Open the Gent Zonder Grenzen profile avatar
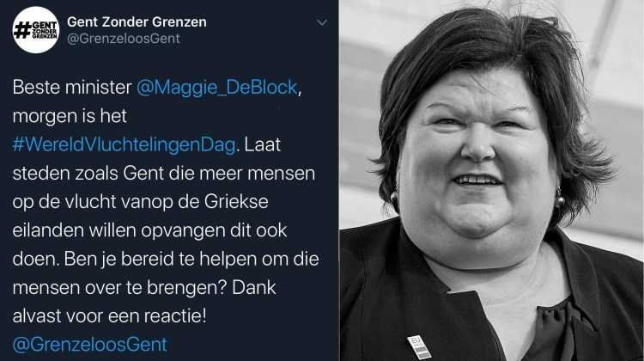The width and height of the screenshot is (644, 361). point(36,29)
